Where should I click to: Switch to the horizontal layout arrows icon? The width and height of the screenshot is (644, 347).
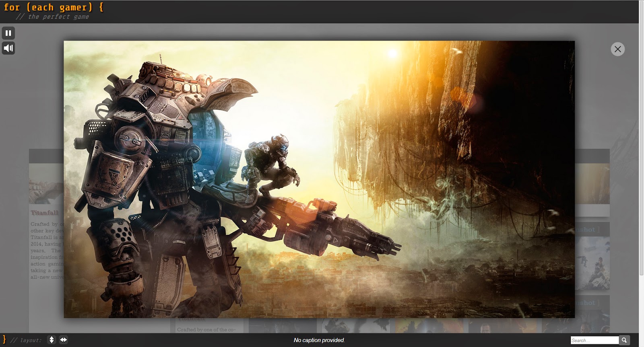[x=64, y=340]
